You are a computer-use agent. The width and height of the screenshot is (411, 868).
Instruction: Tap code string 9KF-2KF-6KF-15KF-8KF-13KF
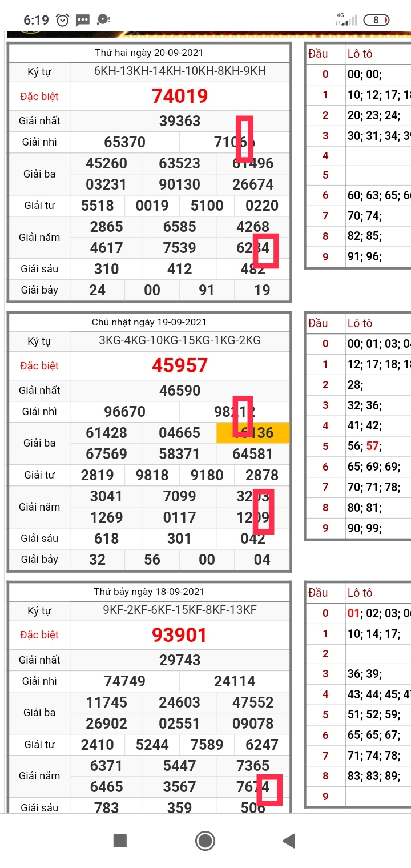pos(180,610)
